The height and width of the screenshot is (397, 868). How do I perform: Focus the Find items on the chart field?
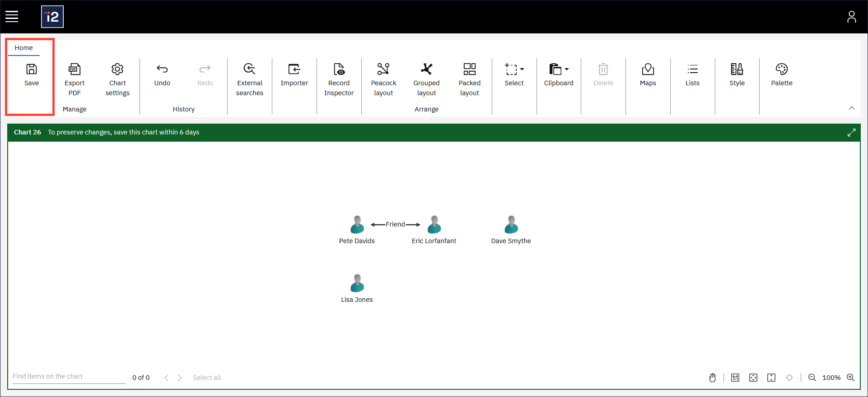coord(69,377)
